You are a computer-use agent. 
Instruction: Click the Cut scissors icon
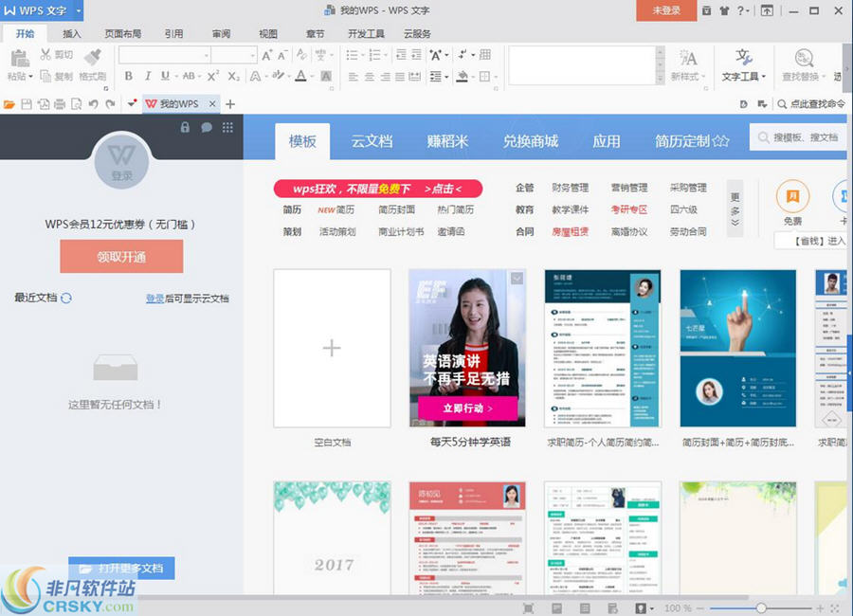(x=45, y=54)
